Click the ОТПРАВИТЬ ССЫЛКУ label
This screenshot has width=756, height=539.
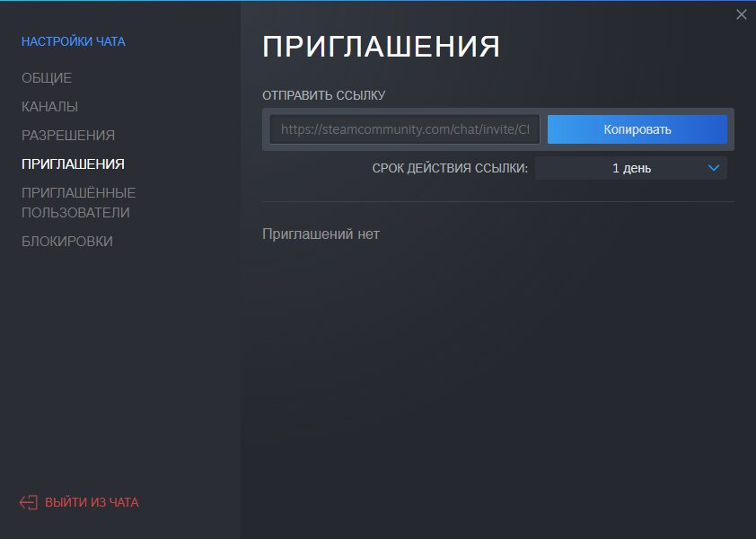pyautogui.click(x=323, y=95)
